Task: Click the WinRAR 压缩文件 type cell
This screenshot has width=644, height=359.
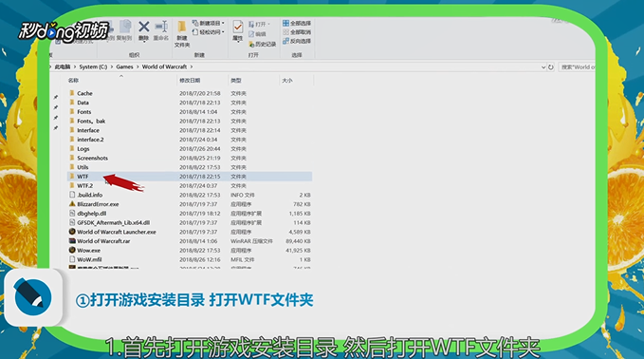Action: pyautogui.click(x=251, y=241)
